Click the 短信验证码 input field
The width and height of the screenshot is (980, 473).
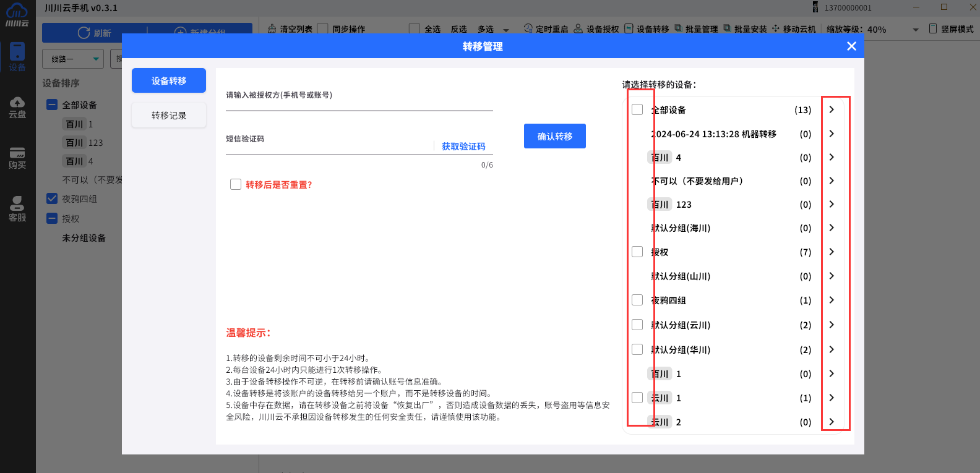click(x=328, y=147)
